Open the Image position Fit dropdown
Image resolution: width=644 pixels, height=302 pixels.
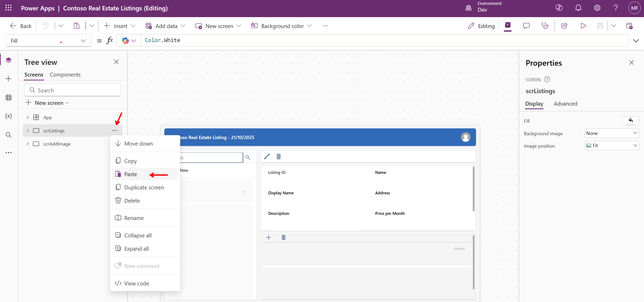tap(612, 146)
